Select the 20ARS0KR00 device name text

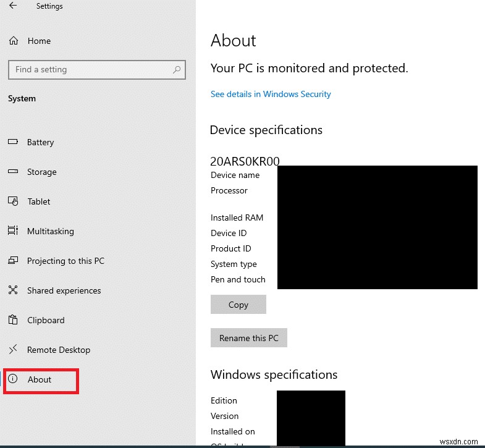(x=245, y=161)
